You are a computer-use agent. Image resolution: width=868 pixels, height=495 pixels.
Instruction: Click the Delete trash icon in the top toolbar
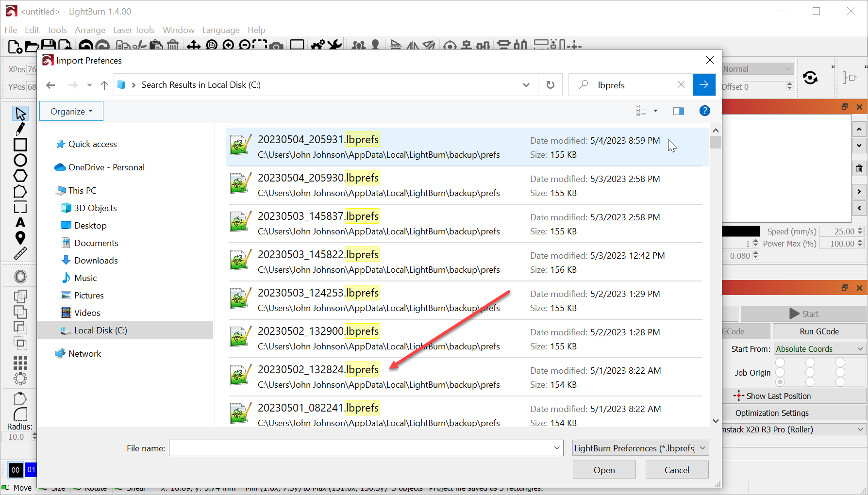[173, 46]
